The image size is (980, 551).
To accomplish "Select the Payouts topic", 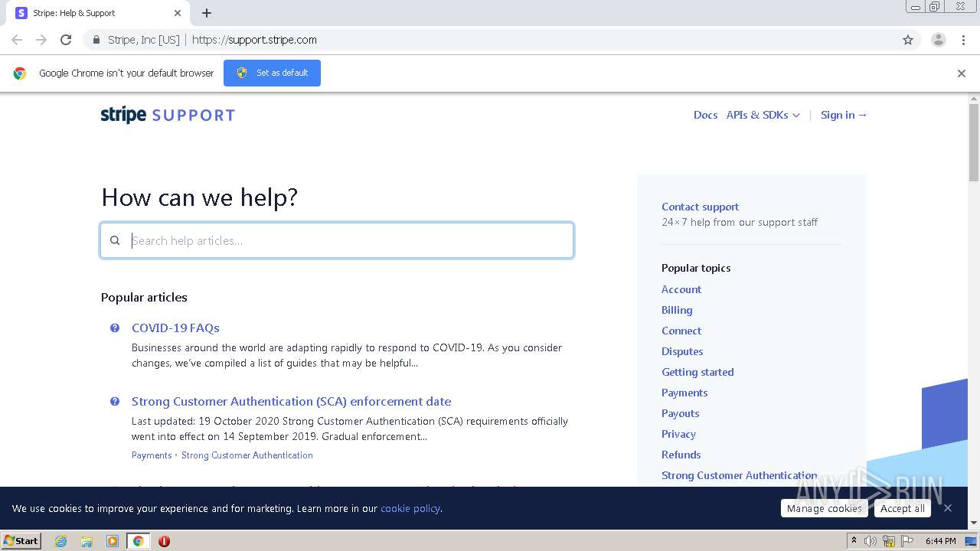I will tap(681, 413).
